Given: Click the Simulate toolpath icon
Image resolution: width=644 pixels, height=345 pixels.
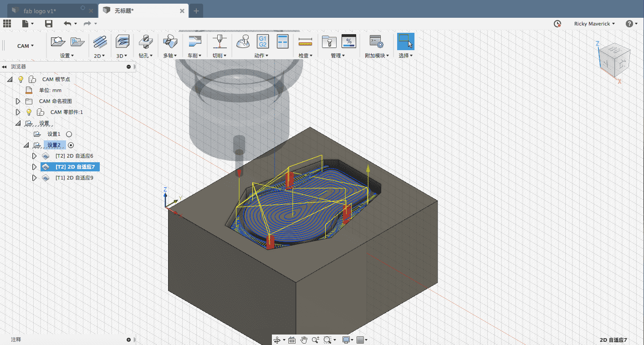Looking at the screenshot, I should coord(243,42).
